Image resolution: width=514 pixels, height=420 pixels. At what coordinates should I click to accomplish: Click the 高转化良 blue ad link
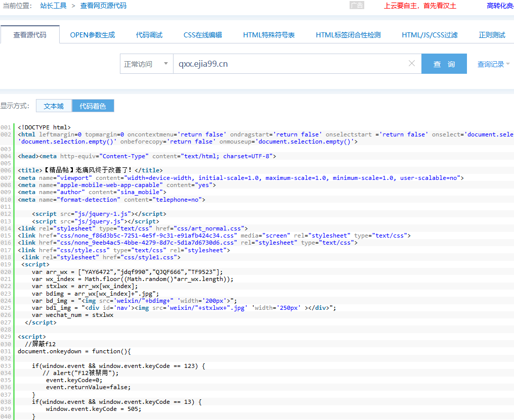tap(500, 6)
